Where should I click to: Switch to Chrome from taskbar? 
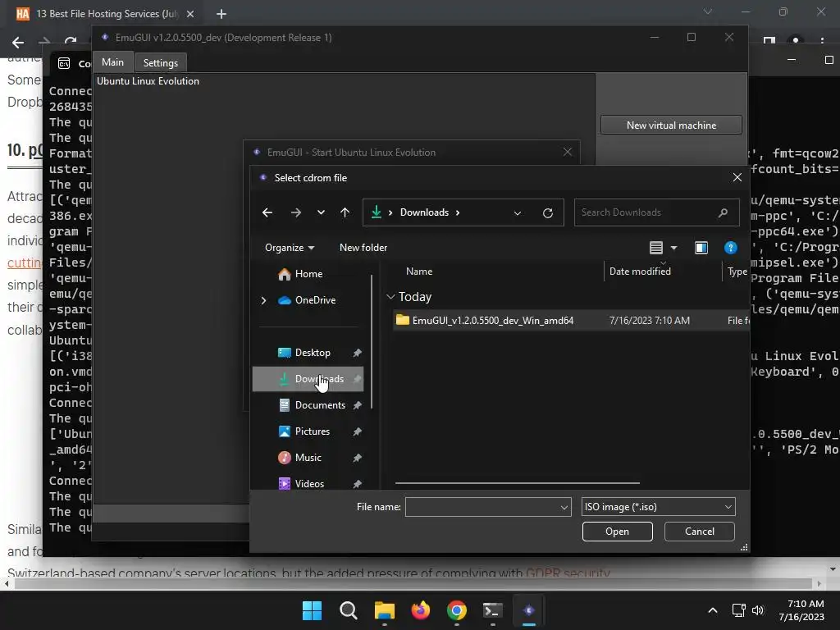pos(456,610)
